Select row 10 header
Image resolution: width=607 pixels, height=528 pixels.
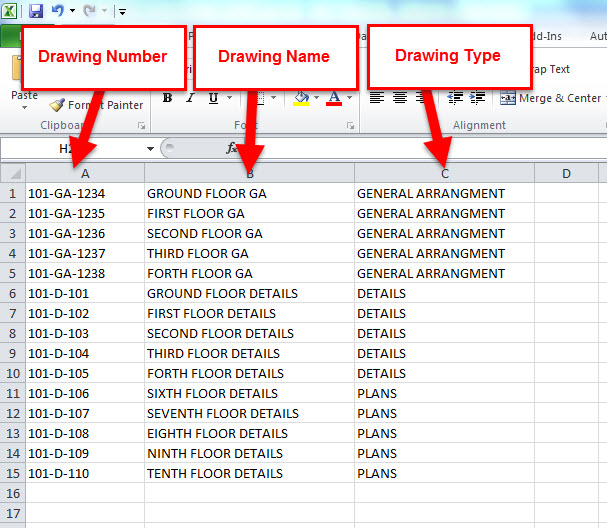13,373
